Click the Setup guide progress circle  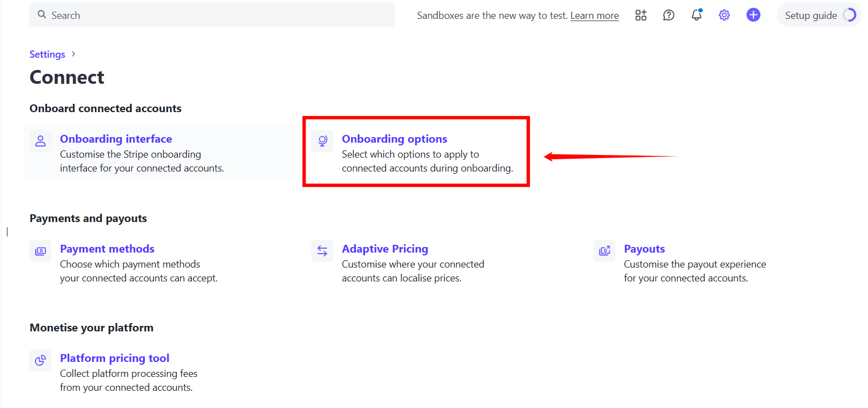point(849,16)
